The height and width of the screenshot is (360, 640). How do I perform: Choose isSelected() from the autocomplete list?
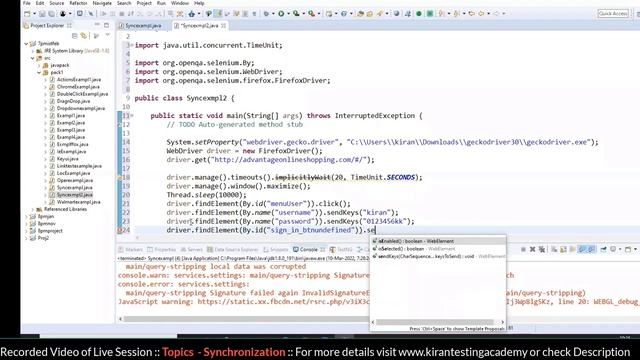[438, 249]
